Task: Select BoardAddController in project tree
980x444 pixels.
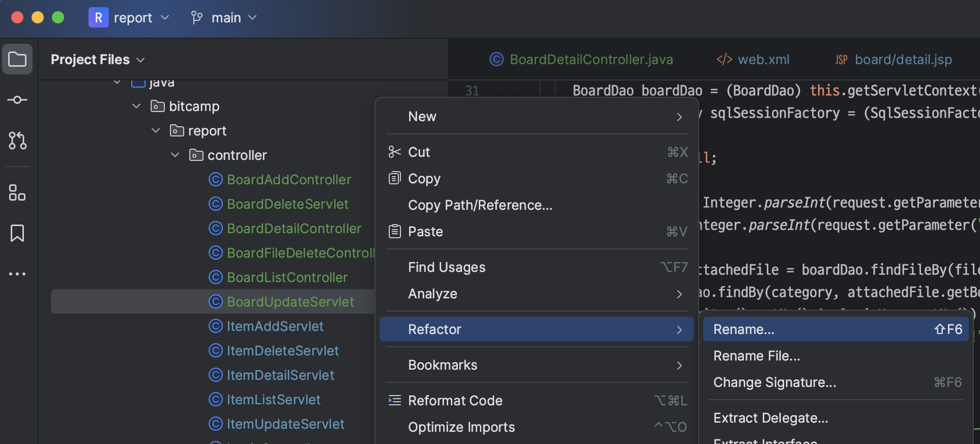Action: (x=289, y=180)
